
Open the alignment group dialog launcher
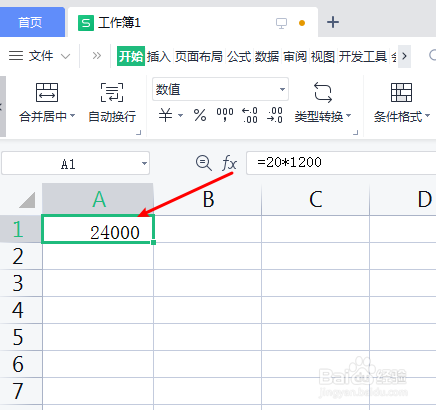pos(139,132)
